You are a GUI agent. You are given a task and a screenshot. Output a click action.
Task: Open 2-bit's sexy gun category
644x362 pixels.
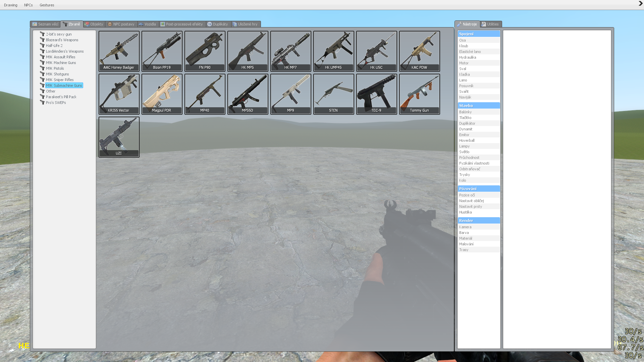[x=59, y=34]
